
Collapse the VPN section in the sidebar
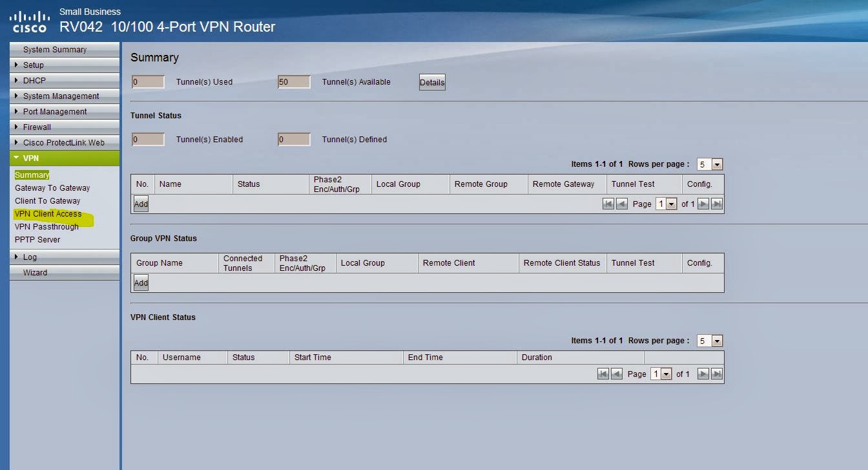pyautogui.click(x=65, y=158)
